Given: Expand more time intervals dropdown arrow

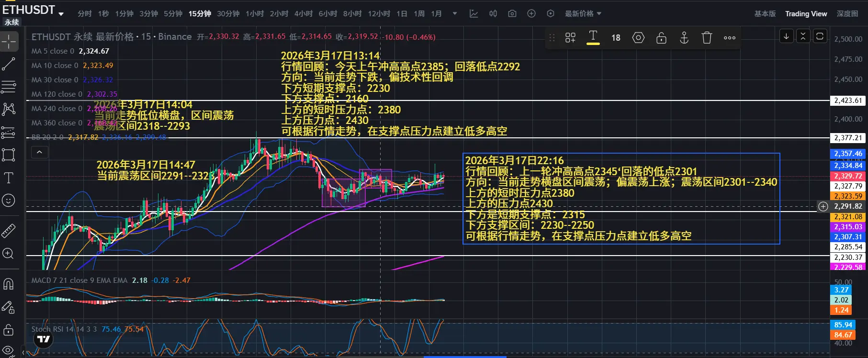Looking at the screenshot, I should tap(455, 14).
